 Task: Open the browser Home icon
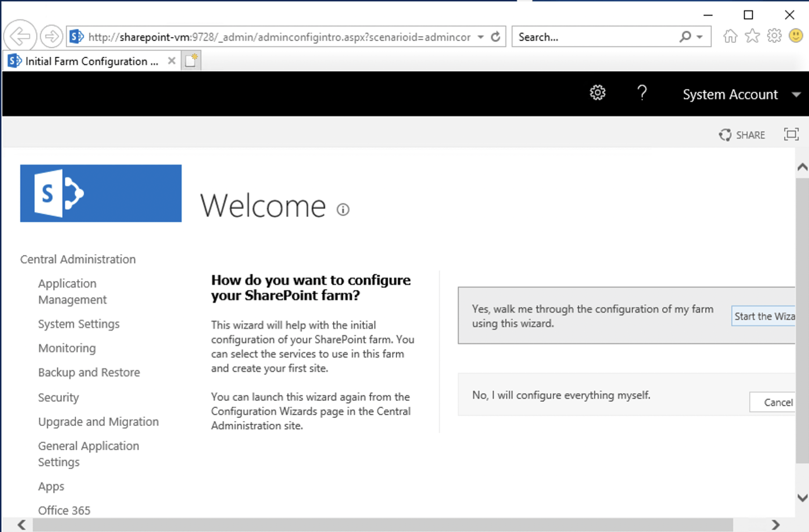(x=730, y=36)
